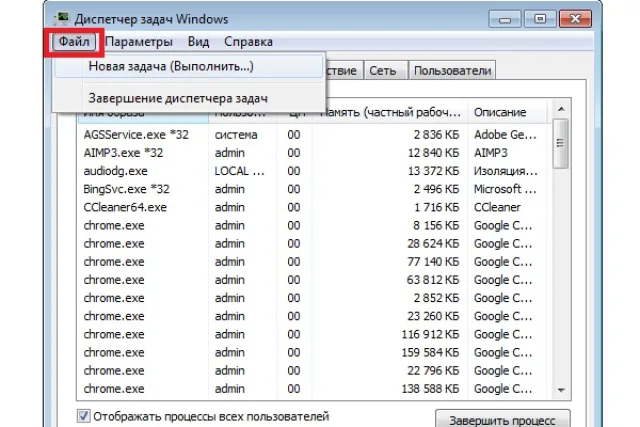The width and height of the screenshot is (640, 427).
Task: Click the 2 836 КБ memory value
Action: (436, 135)
